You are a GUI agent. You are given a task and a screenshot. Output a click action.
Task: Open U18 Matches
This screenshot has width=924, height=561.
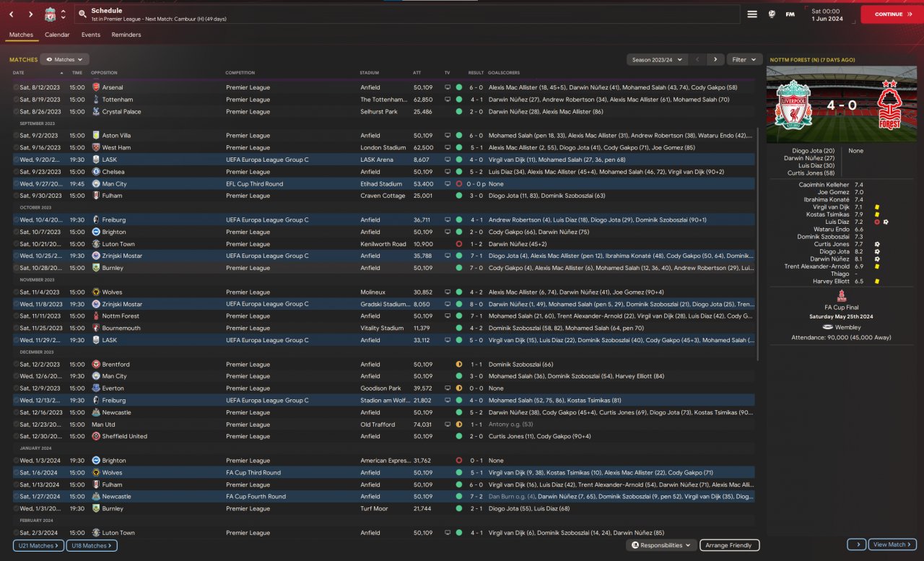tap(92, 546)
